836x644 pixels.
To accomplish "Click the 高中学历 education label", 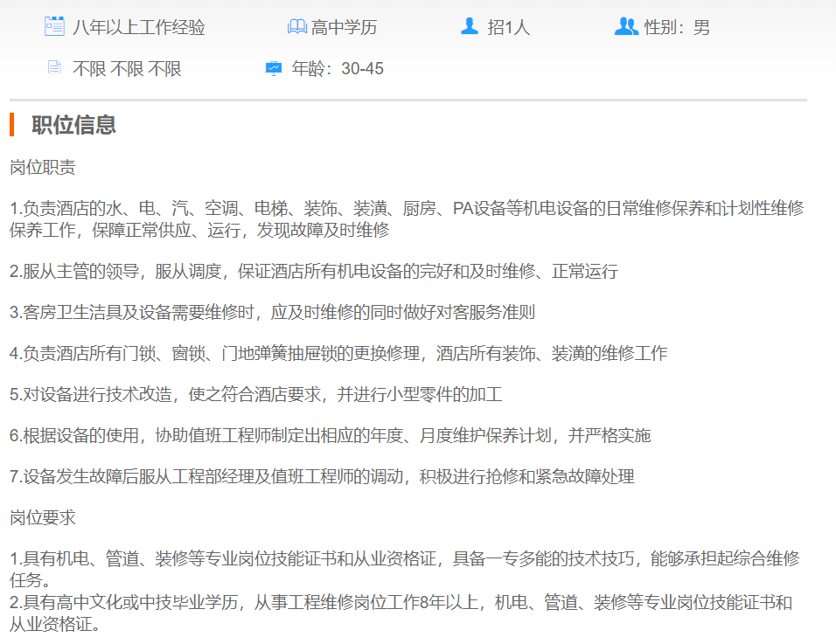I will (x=345, y=27).
